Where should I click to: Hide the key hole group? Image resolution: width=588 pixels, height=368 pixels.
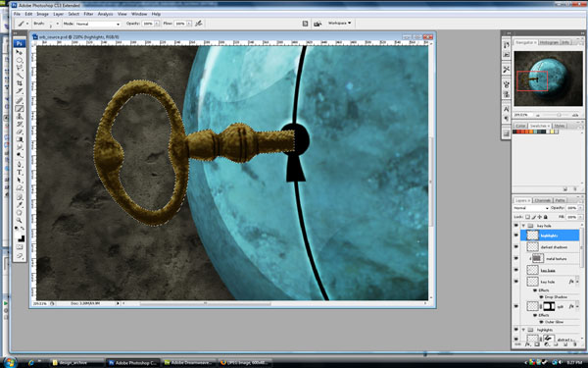(516, 226)
